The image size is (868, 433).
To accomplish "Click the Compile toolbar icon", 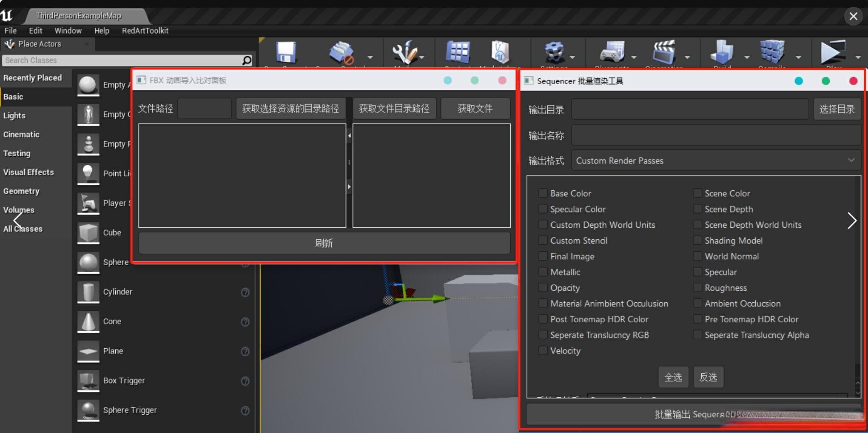I will point(772,53).
